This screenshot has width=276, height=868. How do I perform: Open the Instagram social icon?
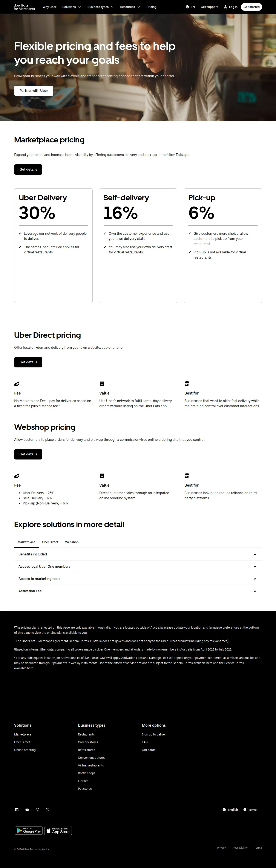37,809
